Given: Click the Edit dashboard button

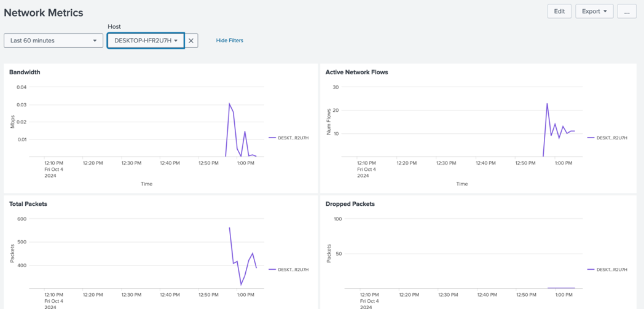Looking at the screenshot, I should 559,11.
